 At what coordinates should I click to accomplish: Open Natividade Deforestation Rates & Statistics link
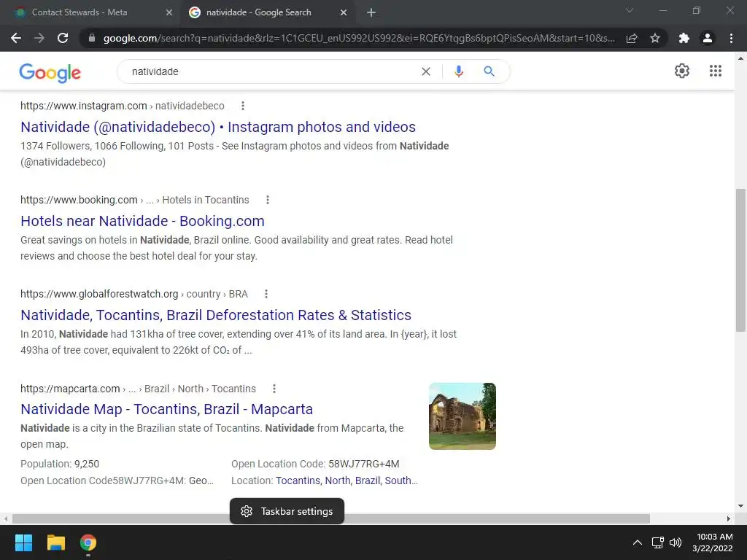click(216, 315)
